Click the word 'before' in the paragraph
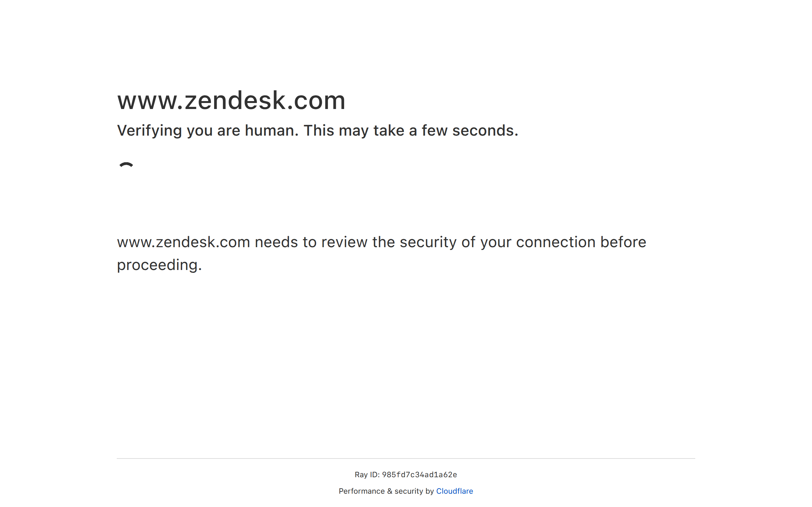812x507 pixels. pos(623,242)
